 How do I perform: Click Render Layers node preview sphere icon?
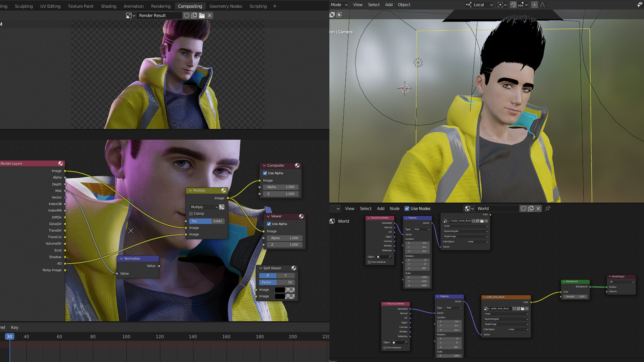coord(60,164)
